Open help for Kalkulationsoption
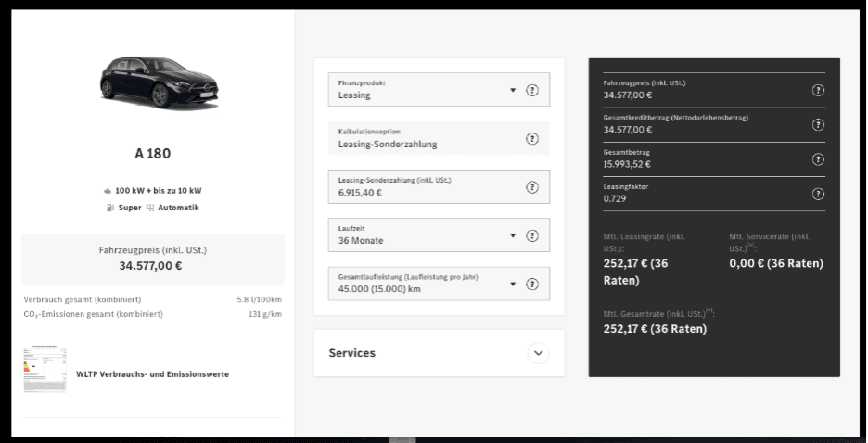 (532, 138)
